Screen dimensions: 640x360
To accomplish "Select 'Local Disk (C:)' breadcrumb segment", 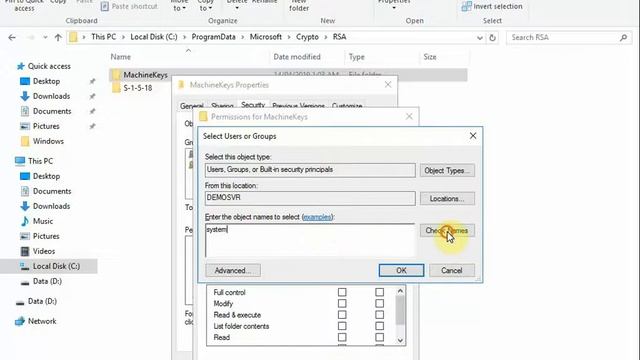I will click(154, 37).
